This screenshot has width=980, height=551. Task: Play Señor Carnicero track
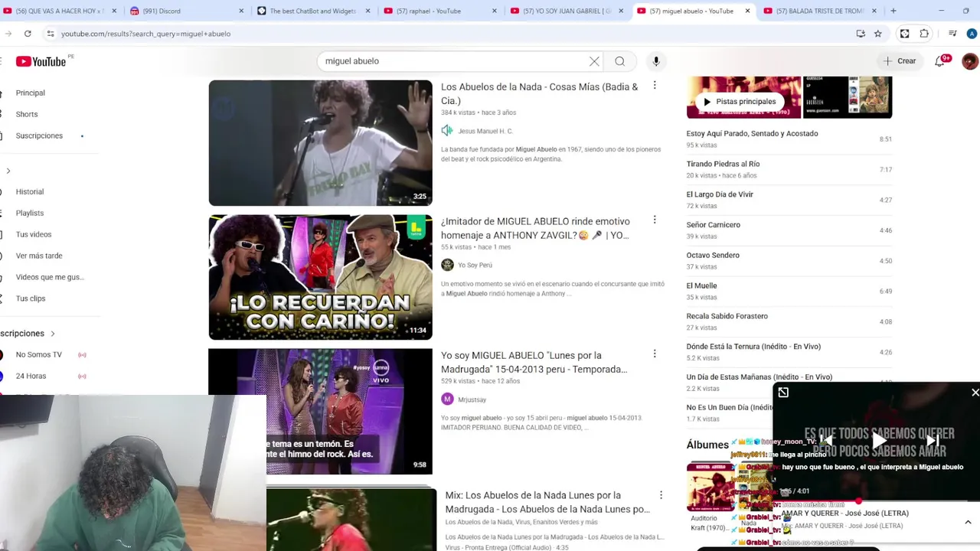[789, 230]
